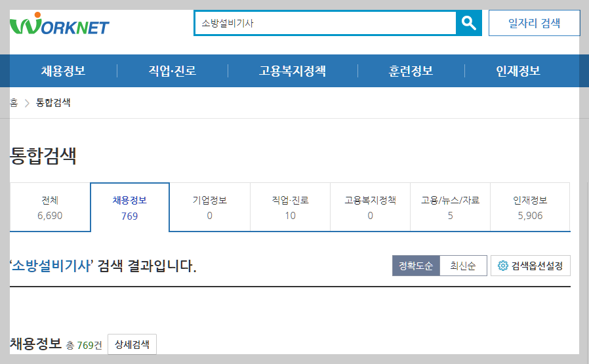Click the '소방설비기사' highlighted keyword text
Viewport: 589px width, 364px height.
click(51, 266)
